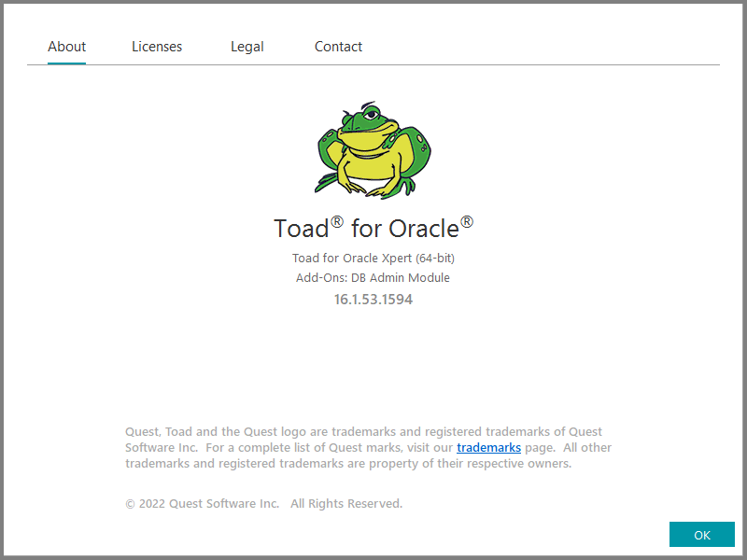Click the 'Toad for Oracle Xpert (64-bit)' text

[x=373, y=259]
